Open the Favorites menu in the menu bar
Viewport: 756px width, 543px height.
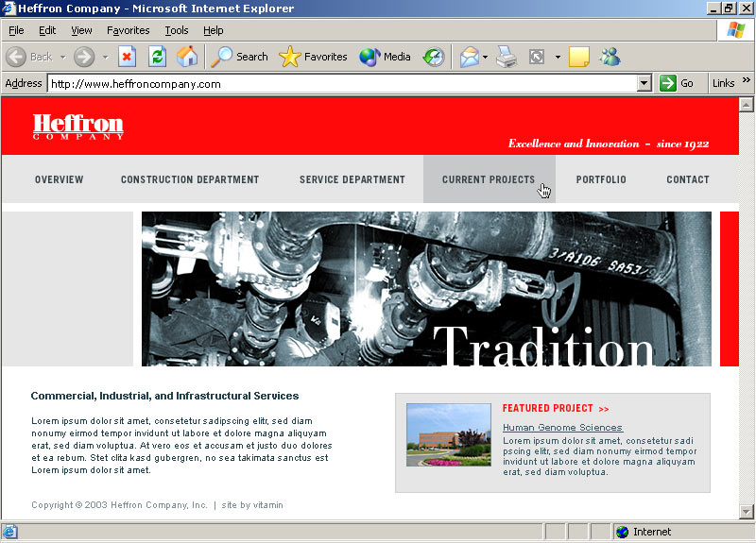128,30
